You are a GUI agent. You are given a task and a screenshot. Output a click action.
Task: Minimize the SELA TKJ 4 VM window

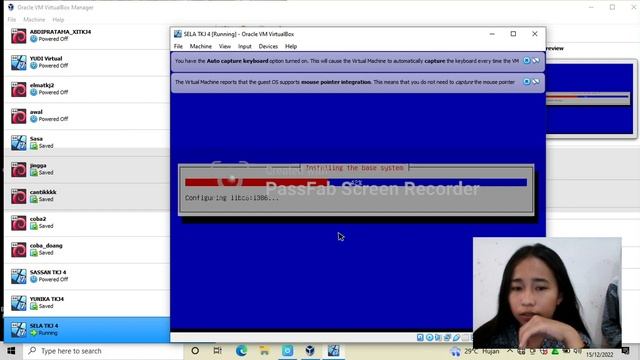492,34
